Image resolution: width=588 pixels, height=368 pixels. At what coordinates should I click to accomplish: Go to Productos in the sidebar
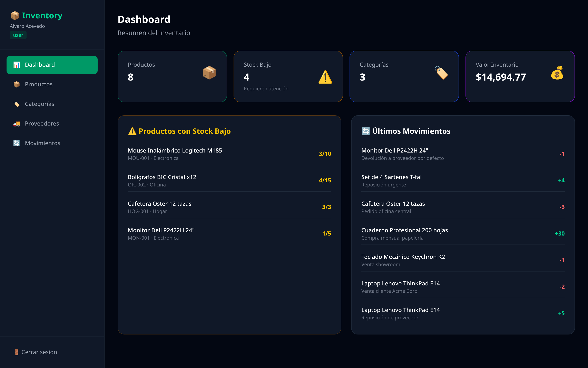point(52,84)
